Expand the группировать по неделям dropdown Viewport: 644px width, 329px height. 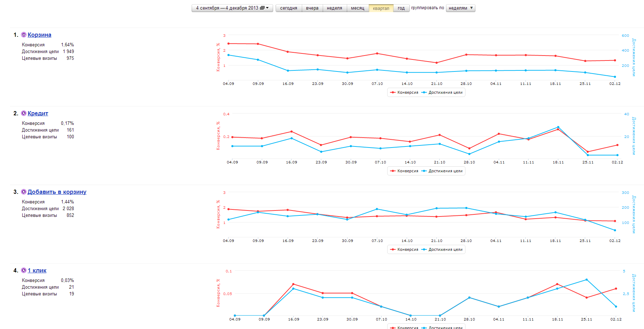point(460,8)
